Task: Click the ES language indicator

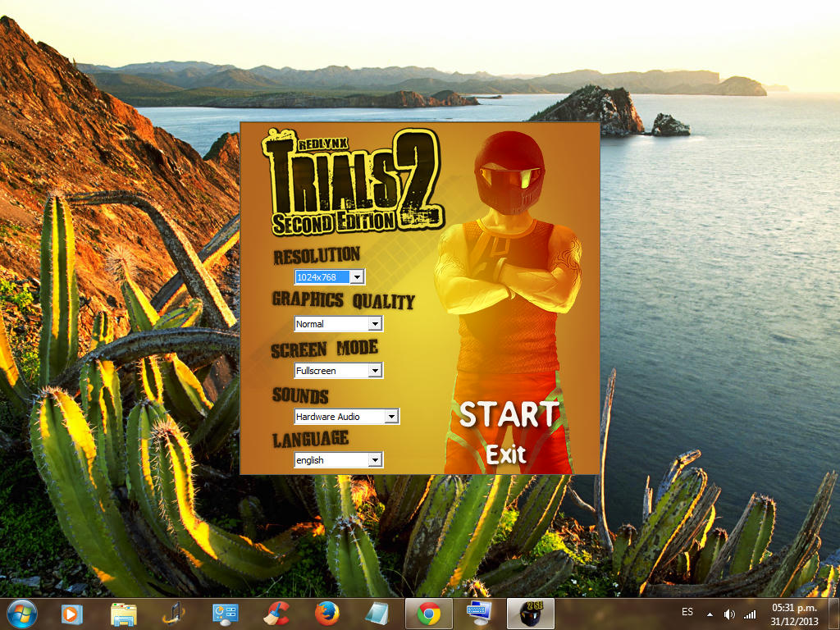Action: (687, 613)
